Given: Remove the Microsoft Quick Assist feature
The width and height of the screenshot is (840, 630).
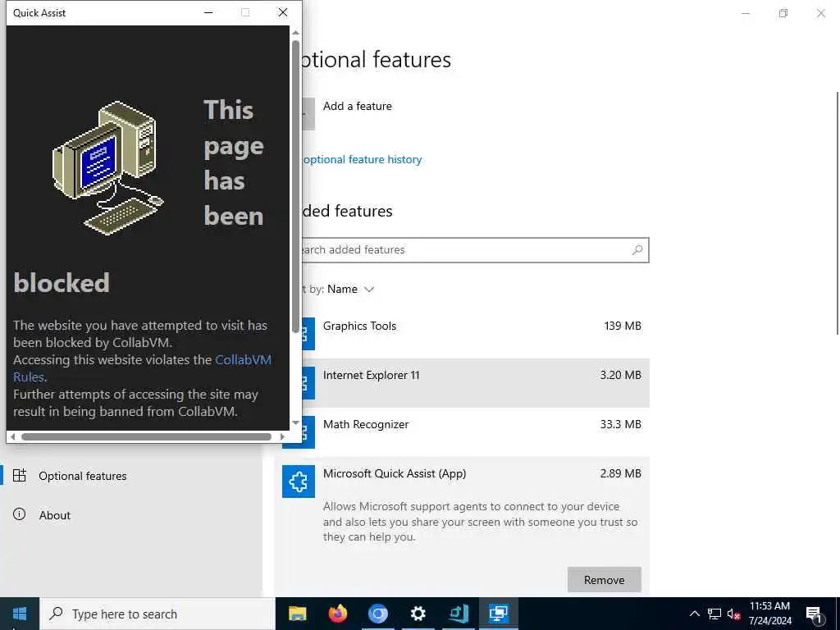Looking at the screenshot, I should (604, 580).
